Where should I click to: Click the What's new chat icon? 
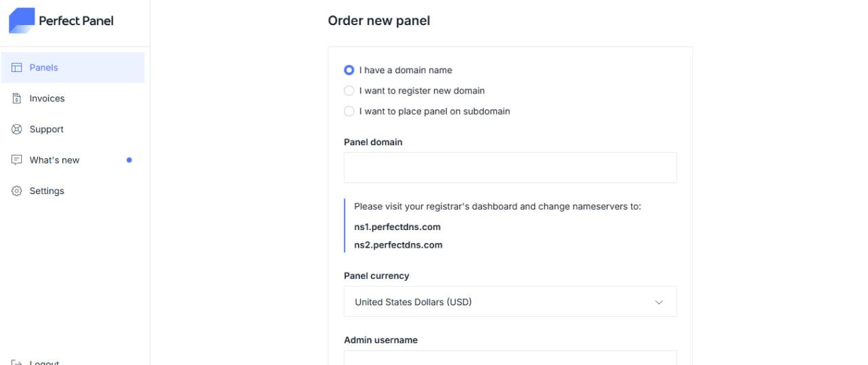[17, 160]
